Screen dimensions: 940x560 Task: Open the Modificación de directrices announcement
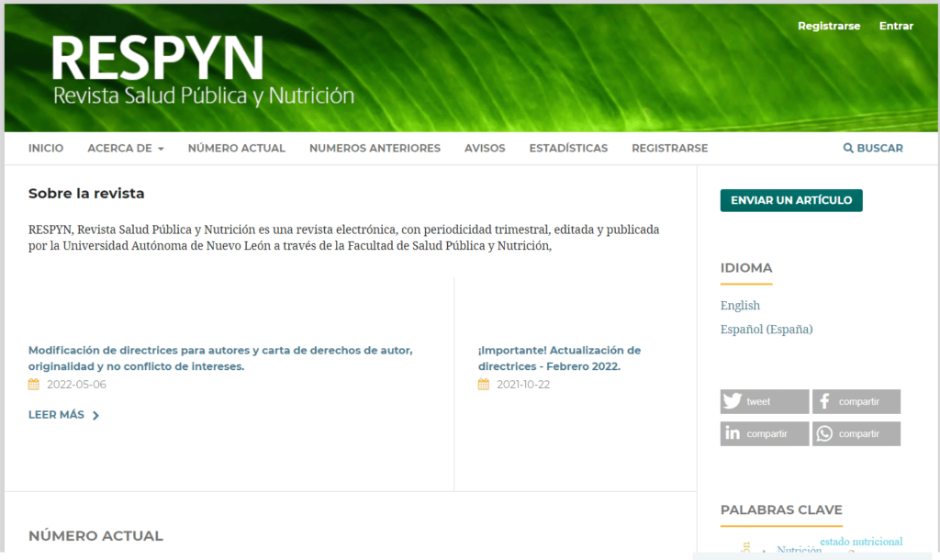220,358
